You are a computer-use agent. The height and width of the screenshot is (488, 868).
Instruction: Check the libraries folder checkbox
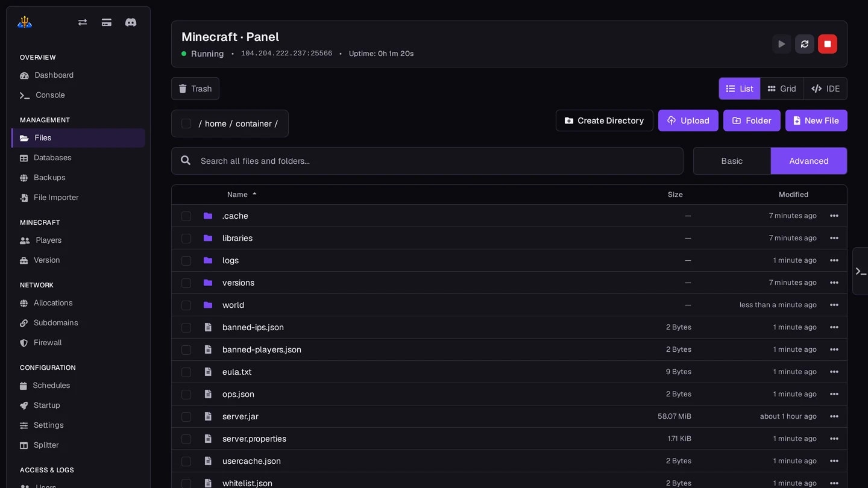[x=186, y=239]
